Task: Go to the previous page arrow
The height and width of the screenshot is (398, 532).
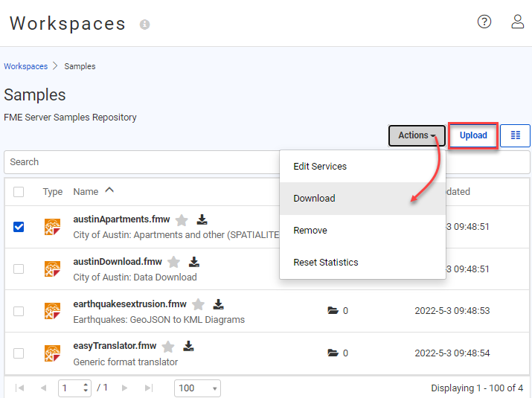Action: [43, 388]
